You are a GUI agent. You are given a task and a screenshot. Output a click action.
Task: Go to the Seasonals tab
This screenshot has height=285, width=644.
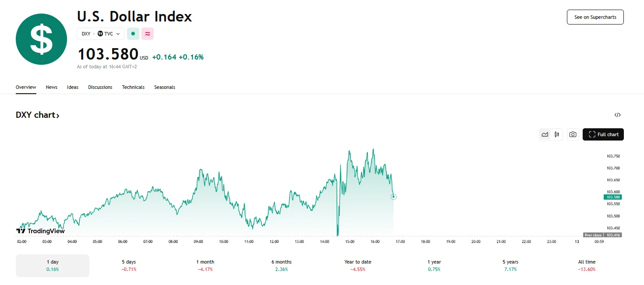point(165,87)
